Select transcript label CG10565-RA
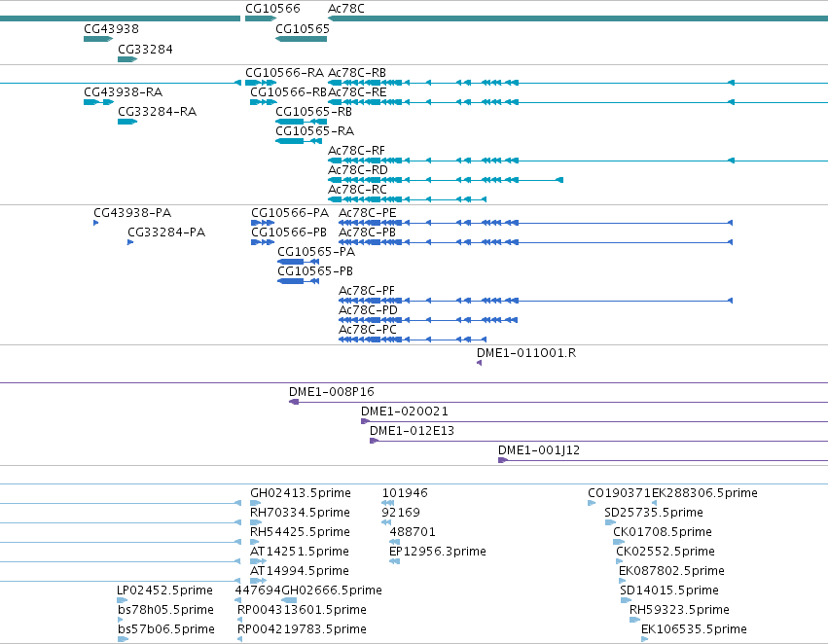 tap(314, 131)
